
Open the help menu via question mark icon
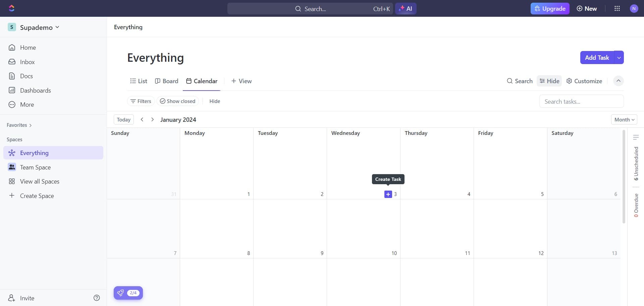(x=97, y=298)
